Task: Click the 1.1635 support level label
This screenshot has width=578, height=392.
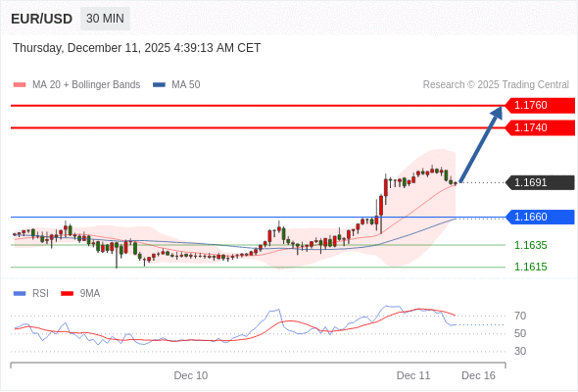Action: pyautogui.click(x=530, y=245)
